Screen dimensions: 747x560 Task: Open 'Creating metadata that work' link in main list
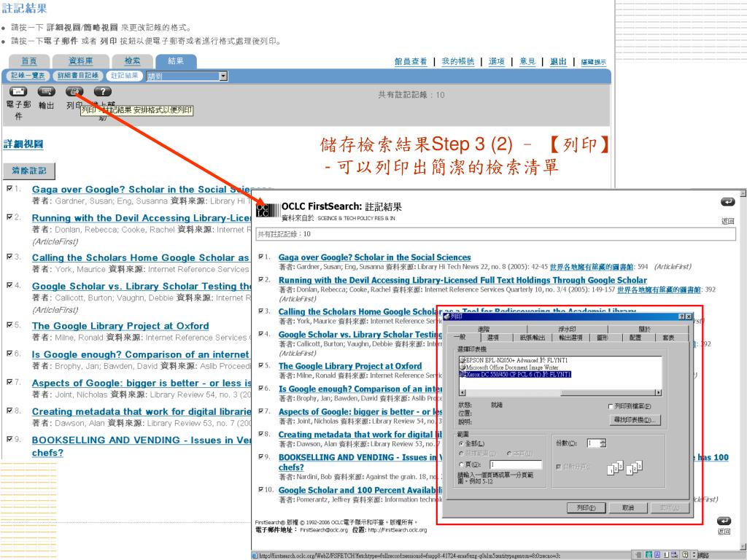click(x=142, y=411)
